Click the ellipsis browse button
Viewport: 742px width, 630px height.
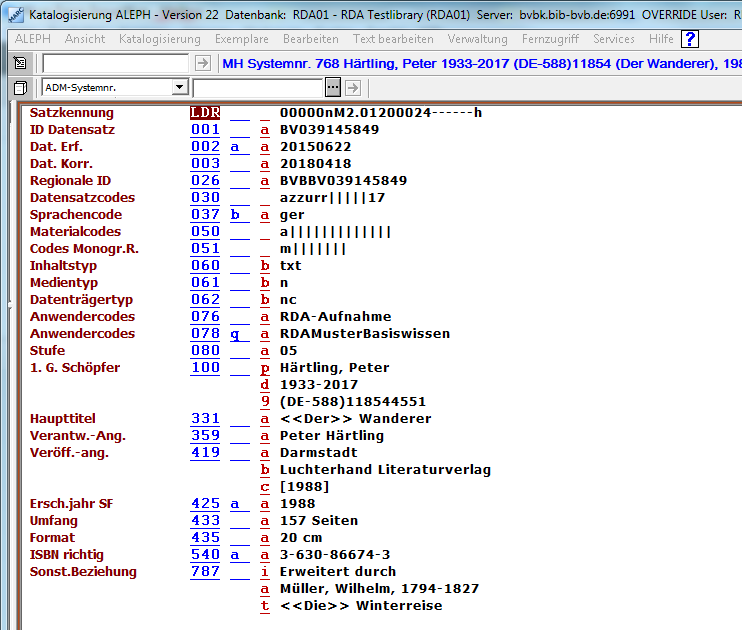pyautogui.click(x=333, y=87)
